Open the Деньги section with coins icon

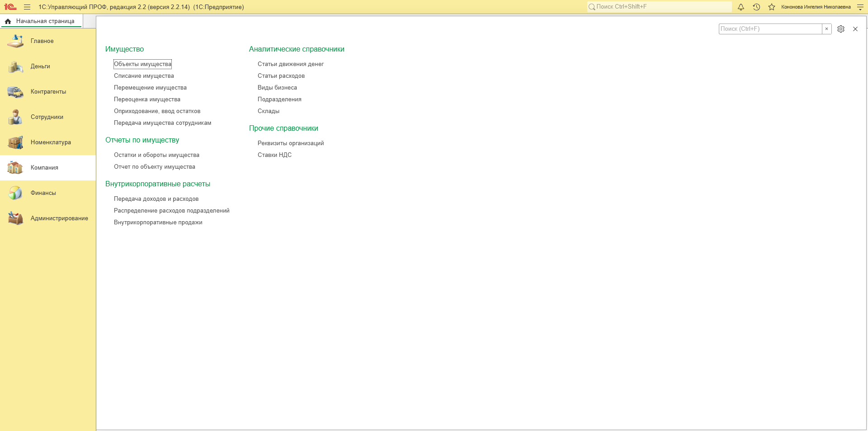point(15,66)
